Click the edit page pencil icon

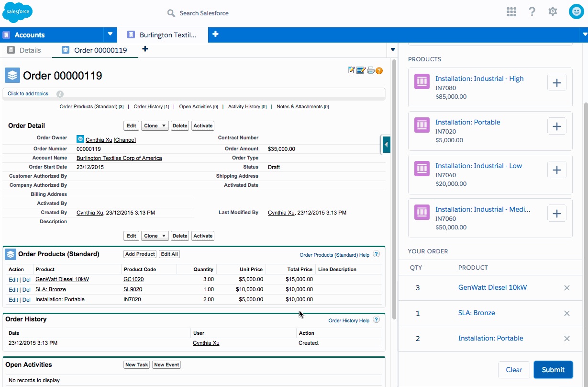pyautogui.click(x=351, y=70)
